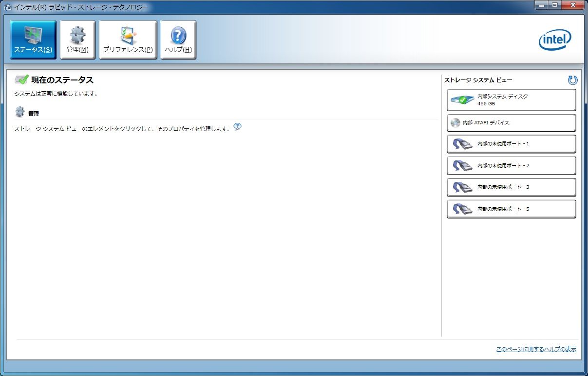
Task: Click the gear icon next to 管理 heading
Action: 20,112
